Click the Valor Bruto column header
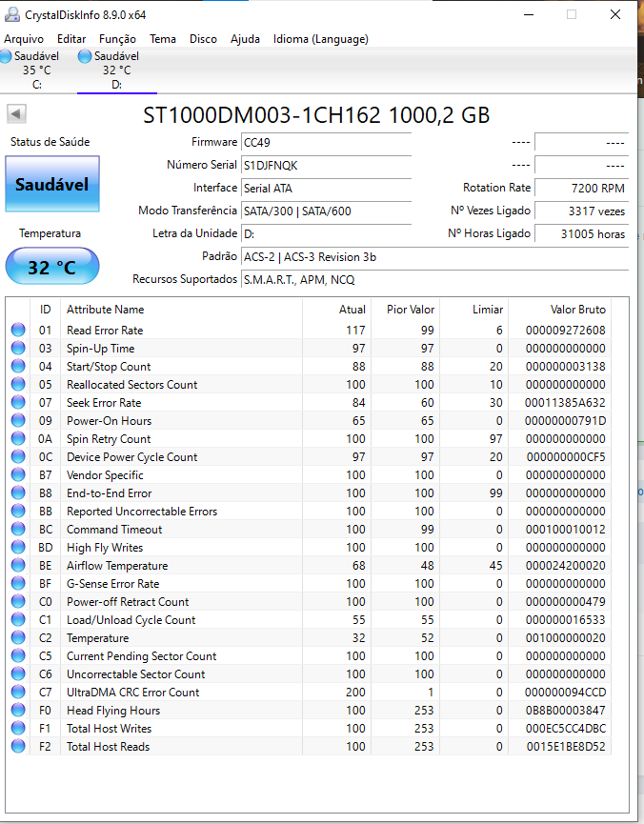This screenshot has width=644, height=824. point(559,310)
